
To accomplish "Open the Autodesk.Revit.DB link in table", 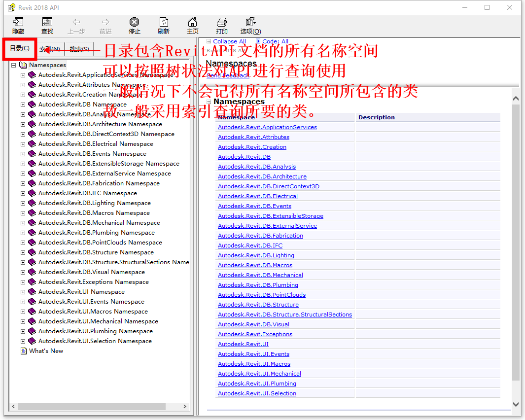I will (x=244, y=157).
